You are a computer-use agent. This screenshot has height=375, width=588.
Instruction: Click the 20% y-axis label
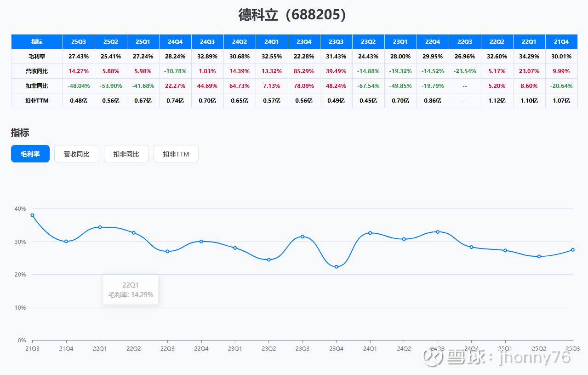point(20,274)
